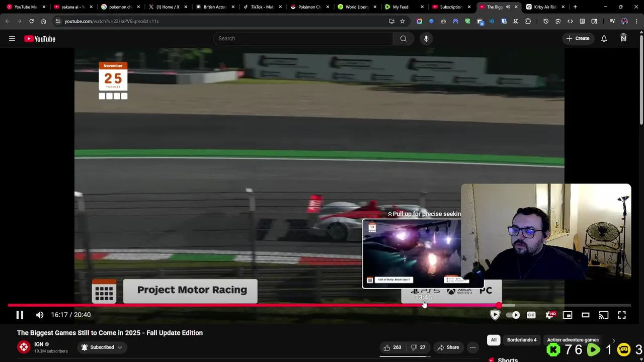
Task: Switch to the My Feed tab
Action: [x=400, y=7]
